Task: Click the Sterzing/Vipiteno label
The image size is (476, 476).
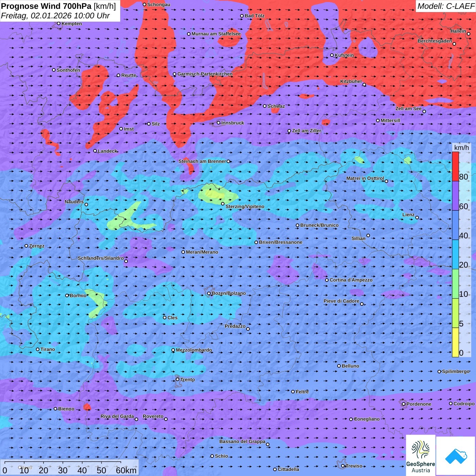Action: click(x=245, y=206)
